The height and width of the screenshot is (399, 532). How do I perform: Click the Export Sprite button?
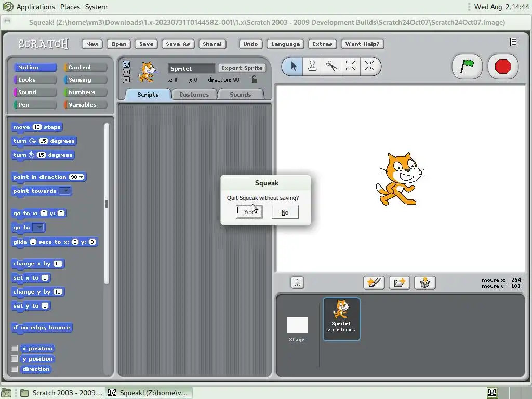242,68
